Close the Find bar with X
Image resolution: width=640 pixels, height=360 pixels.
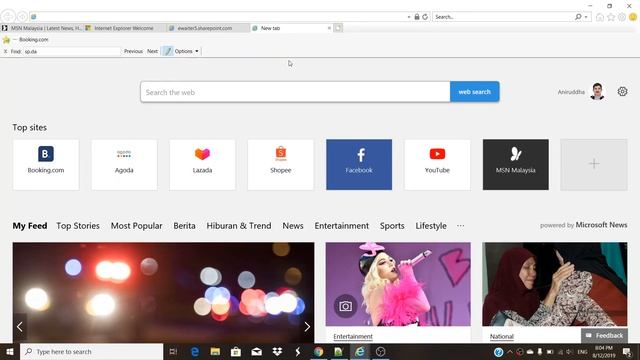pyautogui.click(x=5, y=51)
